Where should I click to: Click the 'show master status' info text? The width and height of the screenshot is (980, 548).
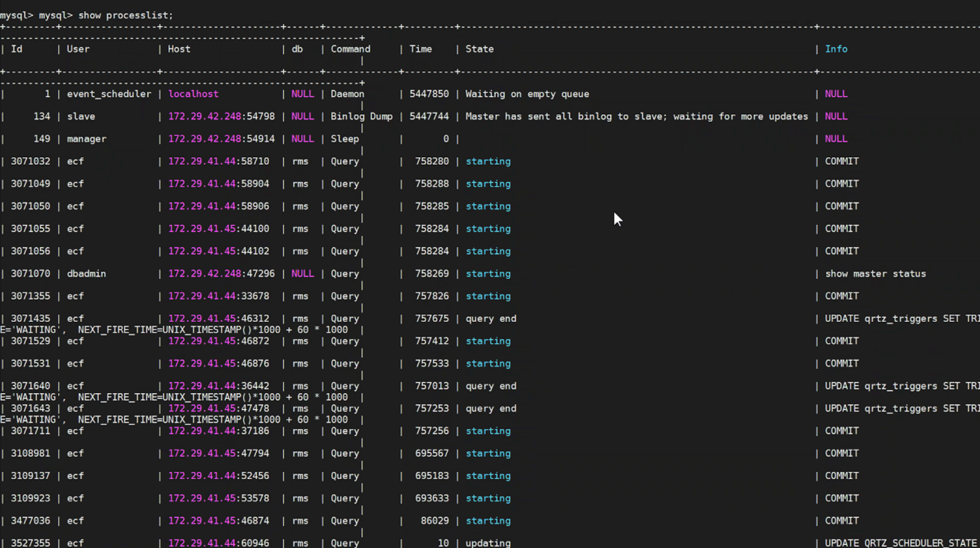pyautogui.click(x=875, y=274)
